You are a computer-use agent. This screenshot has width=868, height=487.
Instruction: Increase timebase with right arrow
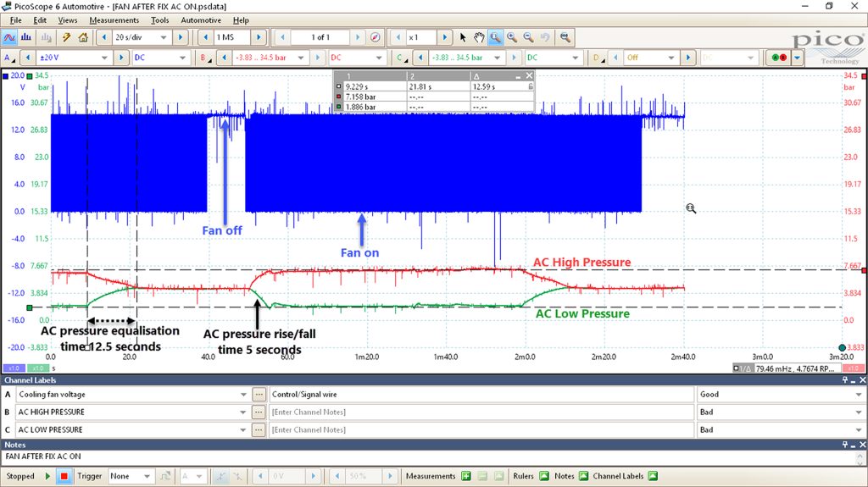point(180,37)
